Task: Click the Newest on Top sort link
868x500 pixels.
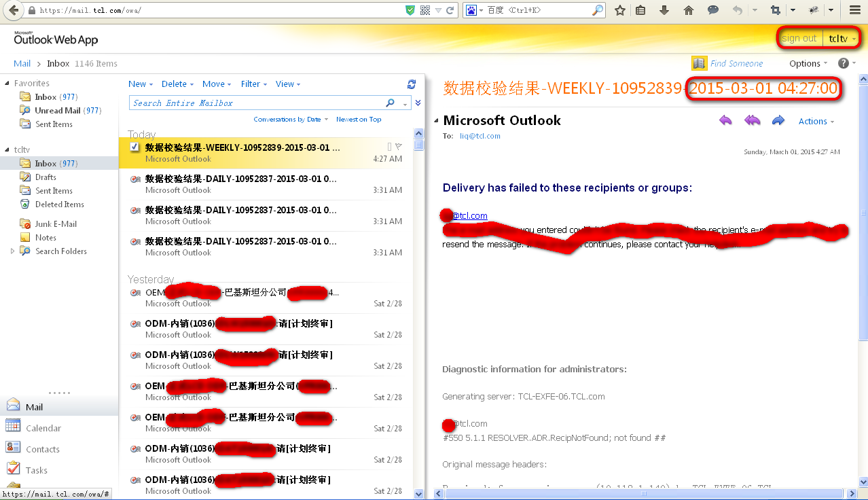Action: 359,120
